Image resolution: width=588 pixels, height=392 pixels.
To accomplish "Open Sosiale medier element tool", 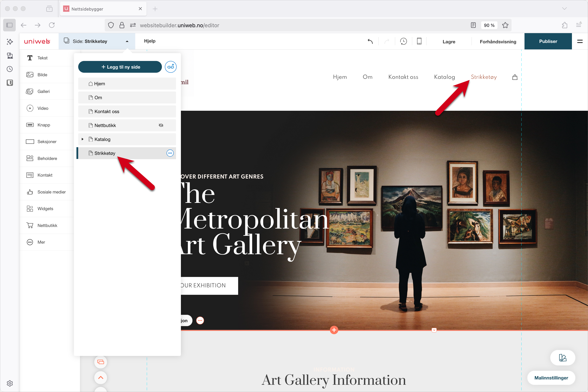I will coord(47,192).
